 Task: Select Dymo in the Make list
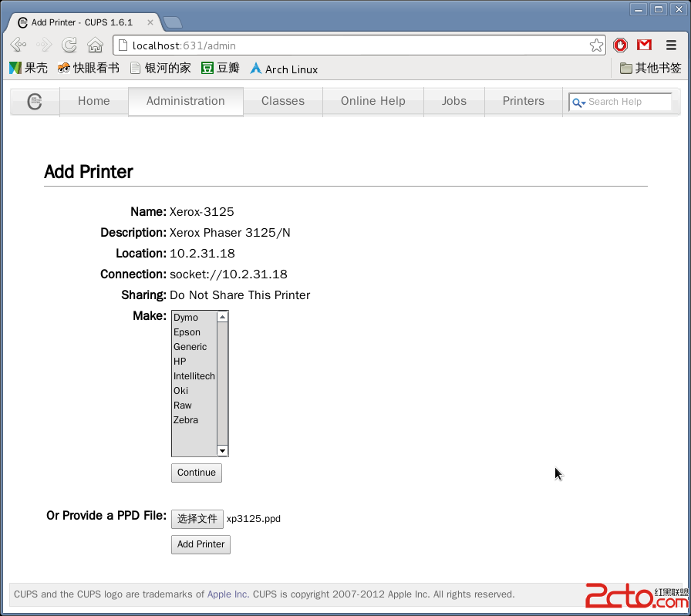pyautogui.click(x=194, y=318)
